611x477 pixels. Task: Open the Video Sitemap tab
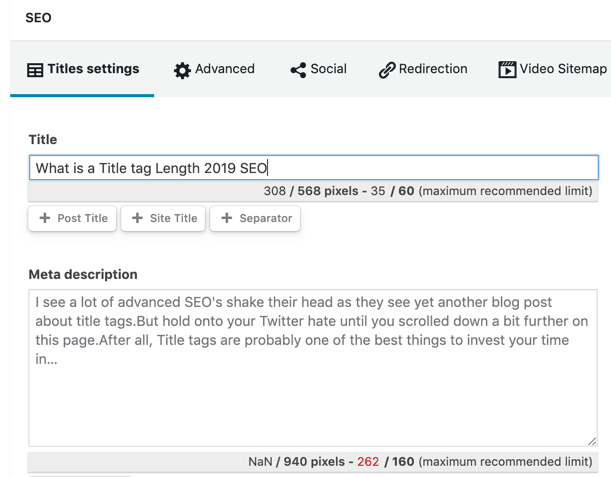point(553,69)
